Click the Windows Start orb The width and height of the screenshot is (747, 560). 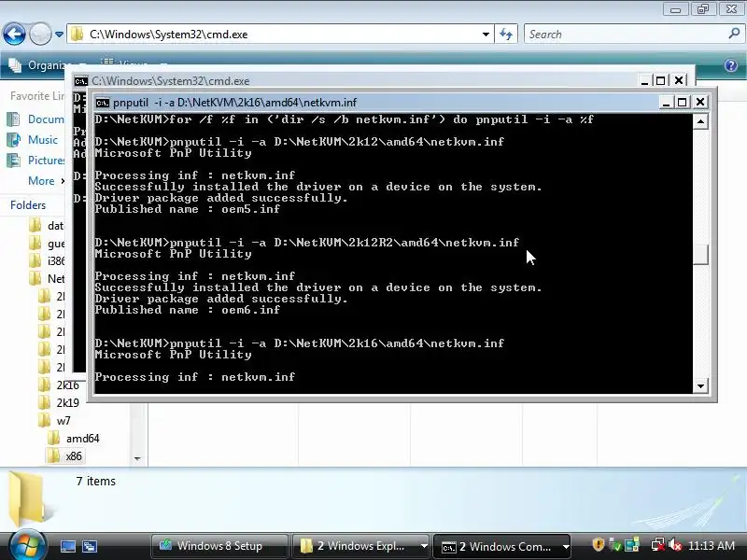26,545
